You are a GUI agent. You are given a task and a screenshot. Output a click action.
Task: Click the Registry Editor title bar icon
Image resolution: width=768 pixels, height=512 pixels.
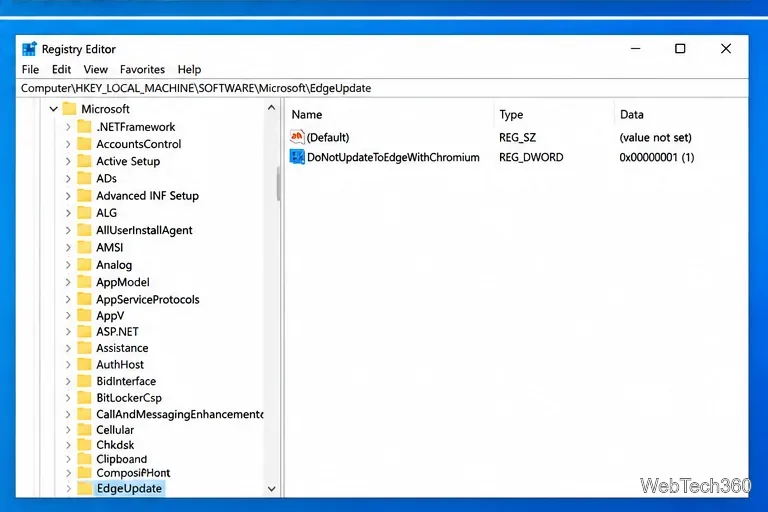[29, 49]
